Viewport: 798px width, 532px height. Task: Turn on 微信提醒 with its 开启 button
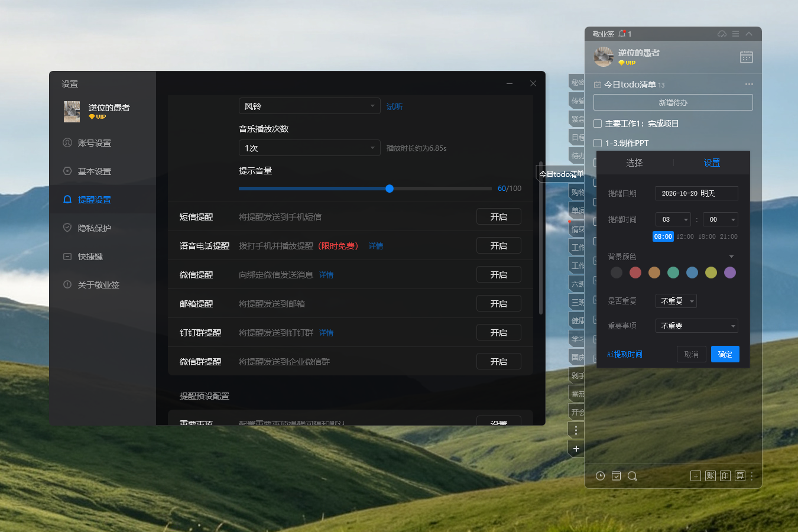coord(499,275)
